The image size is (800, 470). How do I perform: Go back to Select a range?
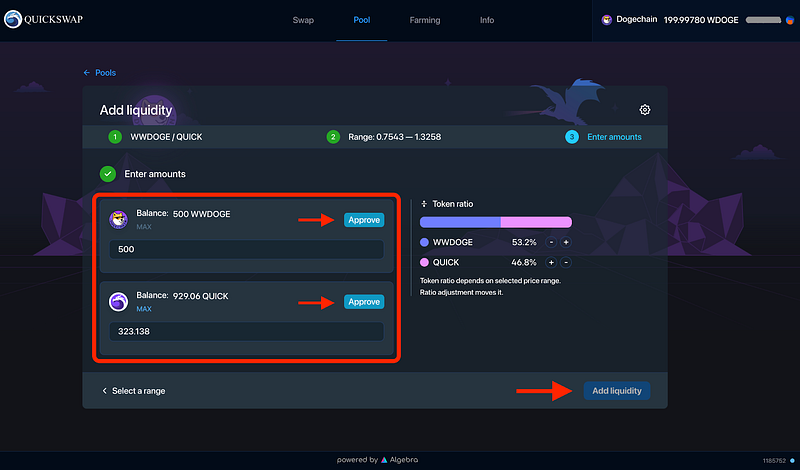pyautogui.click(x=133, y=391)
